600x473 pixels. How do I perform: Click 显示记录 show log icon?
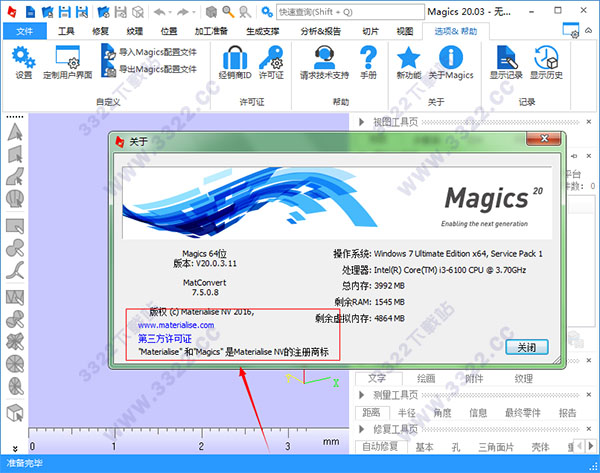506,57
